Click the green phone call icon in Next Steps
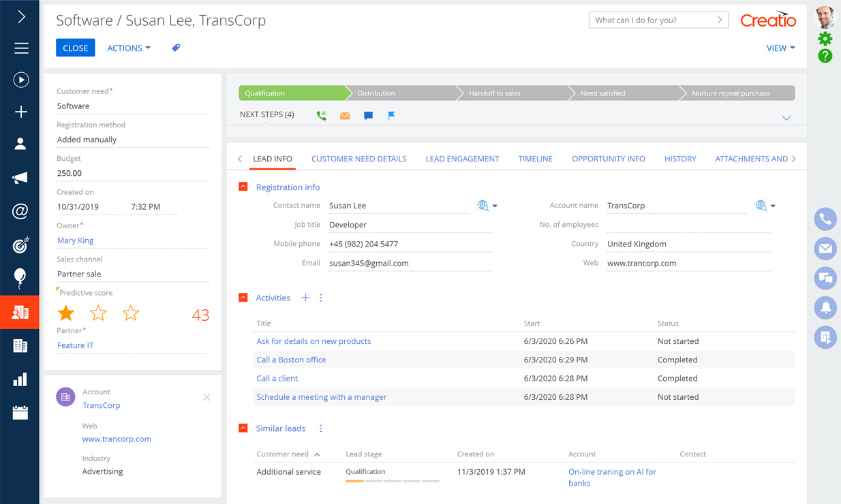Screen dimensions: 841x504 pos(322,116)
